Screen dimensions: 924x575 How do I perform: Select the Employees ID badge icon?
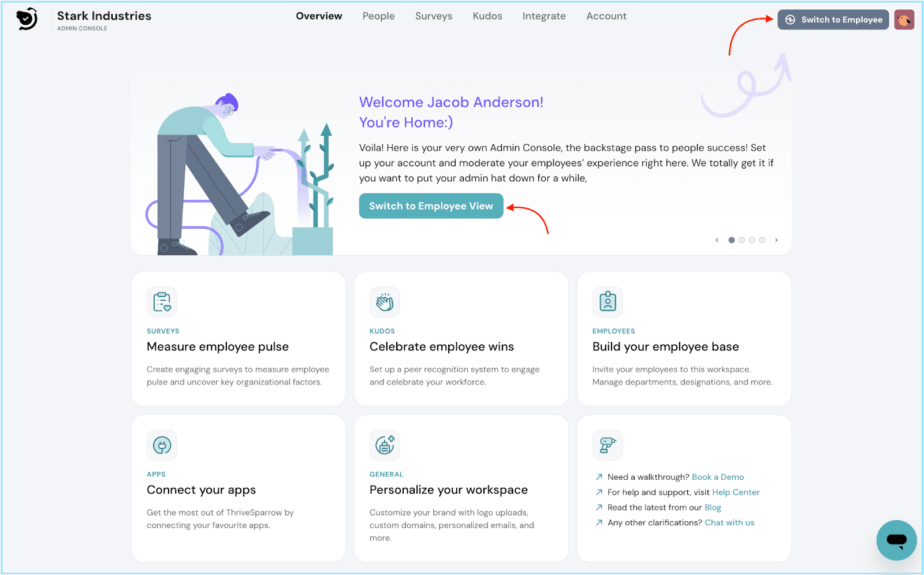point(608,302)
